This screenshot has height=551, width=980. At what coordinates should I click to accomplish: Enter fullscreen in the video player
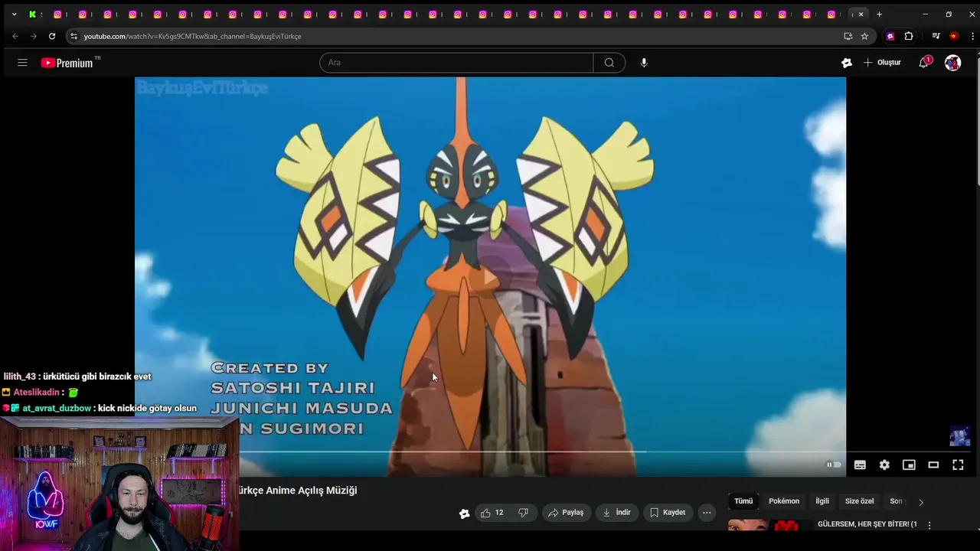pos(958,465)
